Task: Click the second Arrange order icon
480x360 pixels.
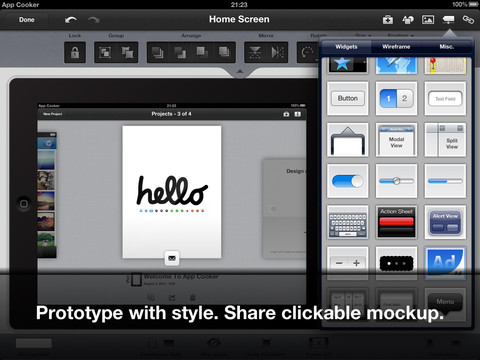Action: click(x=180, y=52)
